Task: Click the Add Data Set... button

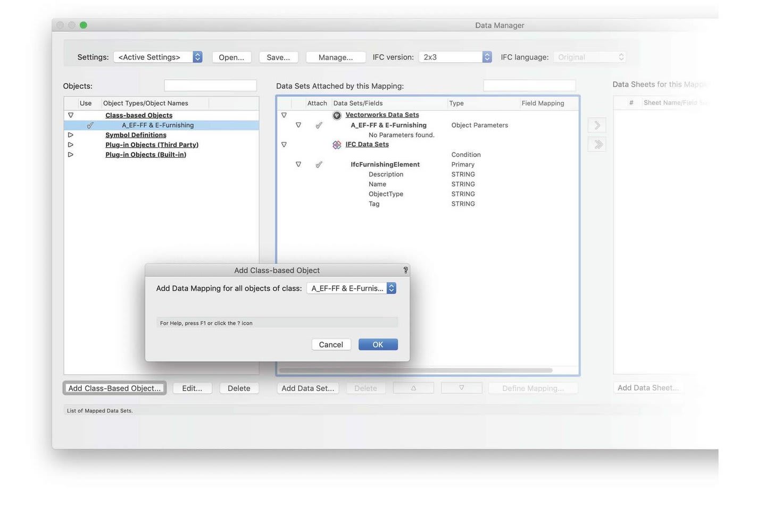Action: [307, 388]
